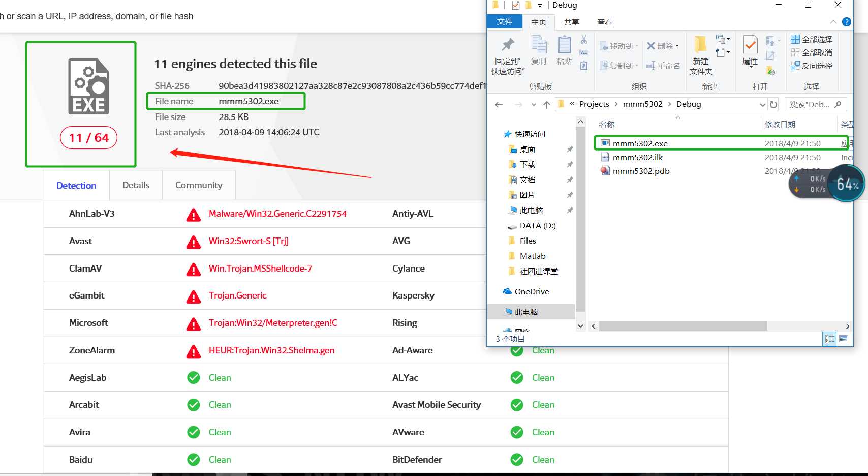Click the copy path icon below scissors
The height and width of the screenshot is (476, 868).
click(x=584, y=52)
